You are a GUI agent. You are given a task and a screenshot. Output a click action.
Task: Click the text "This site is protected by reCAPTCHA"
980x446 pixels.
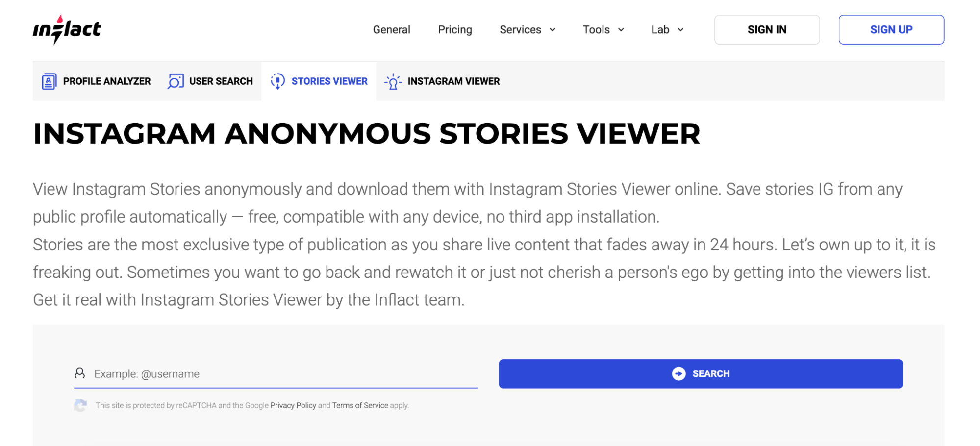[x=156, y=405]
